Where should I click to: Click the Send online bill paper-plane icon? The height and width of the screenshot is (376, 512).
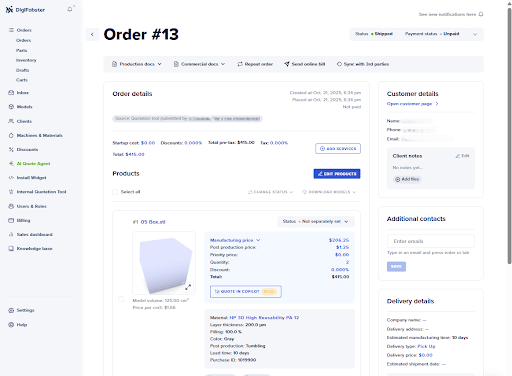287,64
